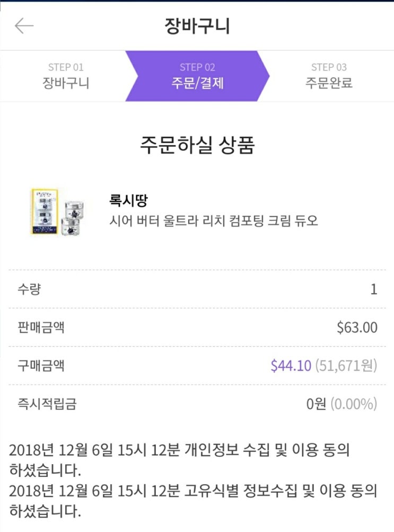
Task: Go to STEP 01 장바구니 tab
Action: point(66,76)
